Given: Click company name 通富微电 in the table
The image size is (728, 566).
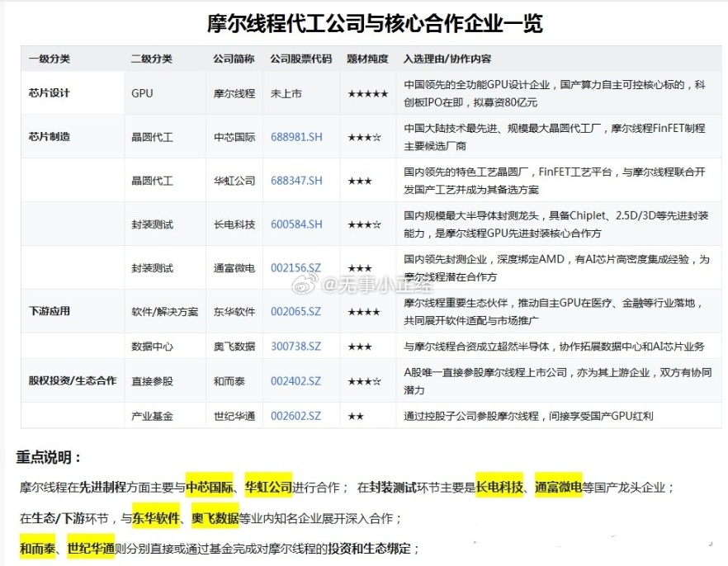Looking at the screenshot, I should 234,268.
